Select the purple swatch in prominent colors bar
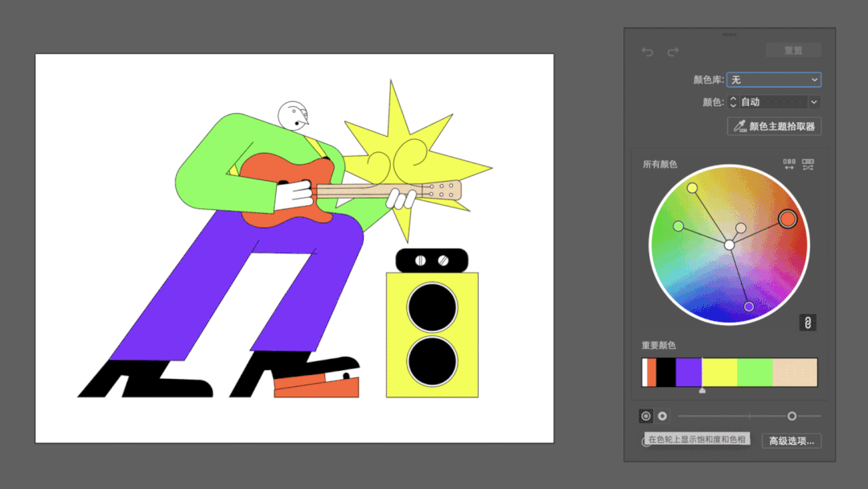The image size is (868, 489). (689, 372)
